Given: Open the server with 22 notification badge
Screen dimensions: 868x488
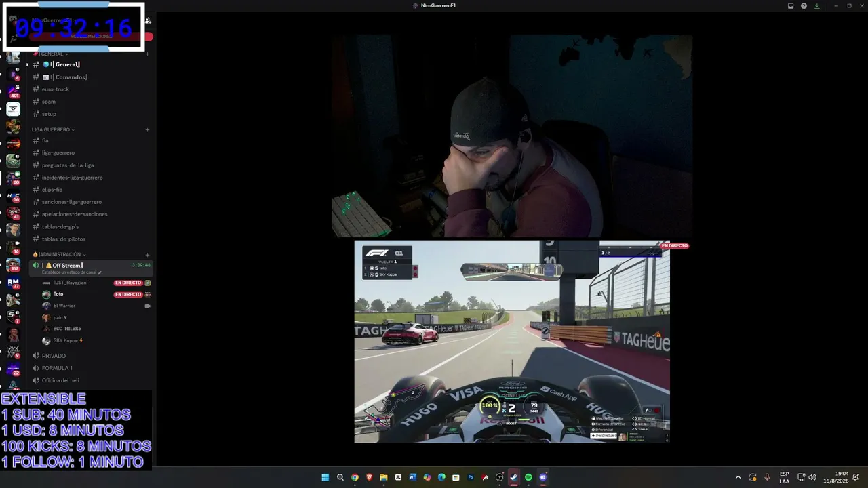Looking at the screenshot, I should click(13, 369).
